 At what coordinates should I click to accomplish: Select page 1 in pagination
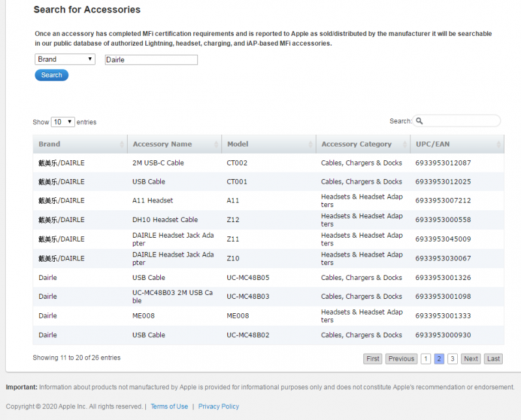(425, 359)
